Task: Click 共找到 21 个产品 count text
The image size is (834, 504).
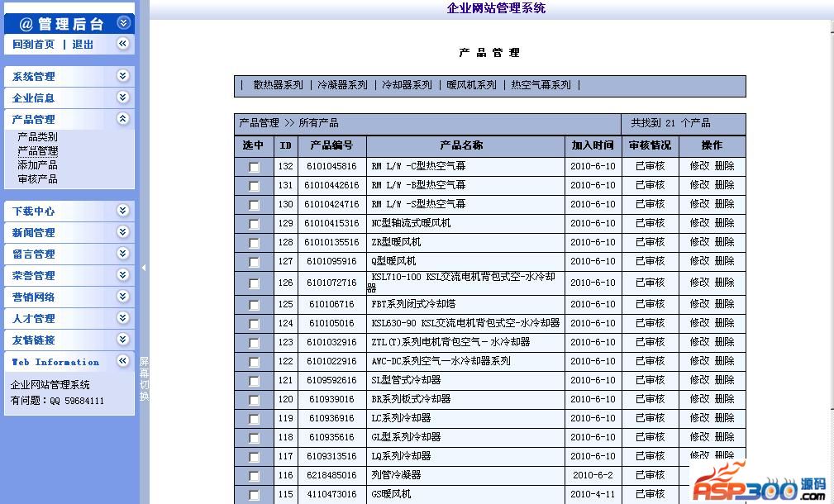Action: pos(670,123)
